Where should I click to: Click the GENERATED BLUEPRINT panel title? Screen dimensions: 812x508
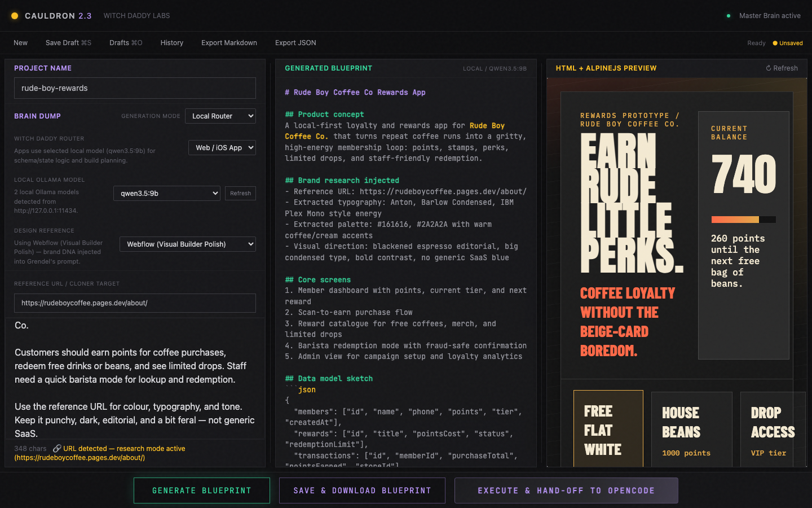(329, 68)
